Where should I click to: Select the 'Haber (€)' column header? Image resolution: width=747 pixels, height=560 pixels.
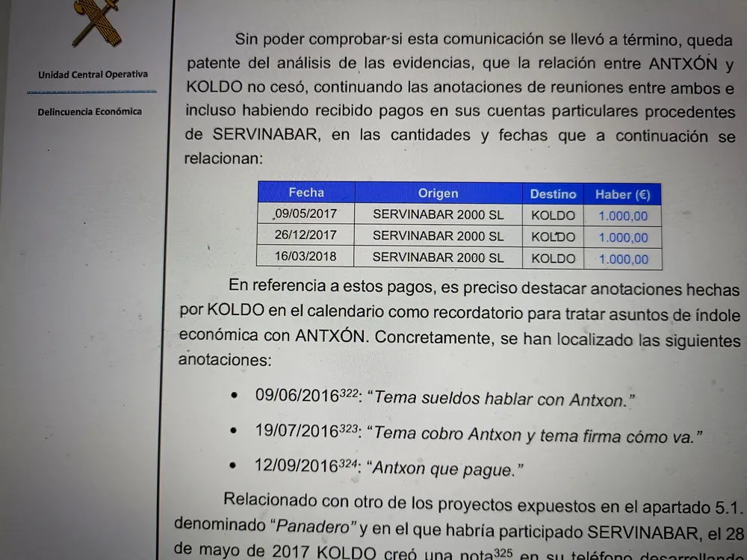pos(622,195)
